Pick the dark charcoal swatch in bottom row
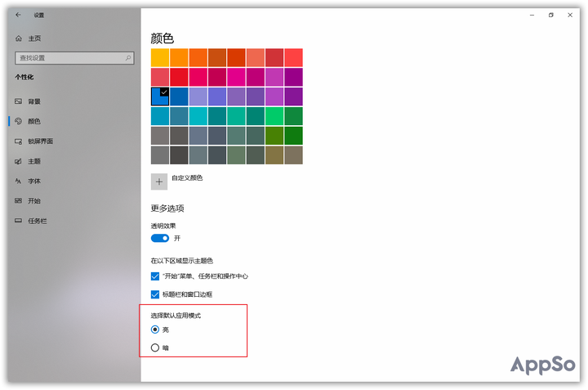 [x=179, y=155]
